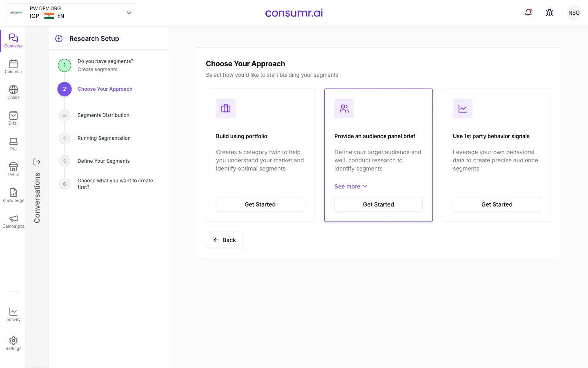The height and width of the screenshot is (368, 588).
Task: Open the PW DEV ORG organization dropdown
Action: click(x=72, y=13)
